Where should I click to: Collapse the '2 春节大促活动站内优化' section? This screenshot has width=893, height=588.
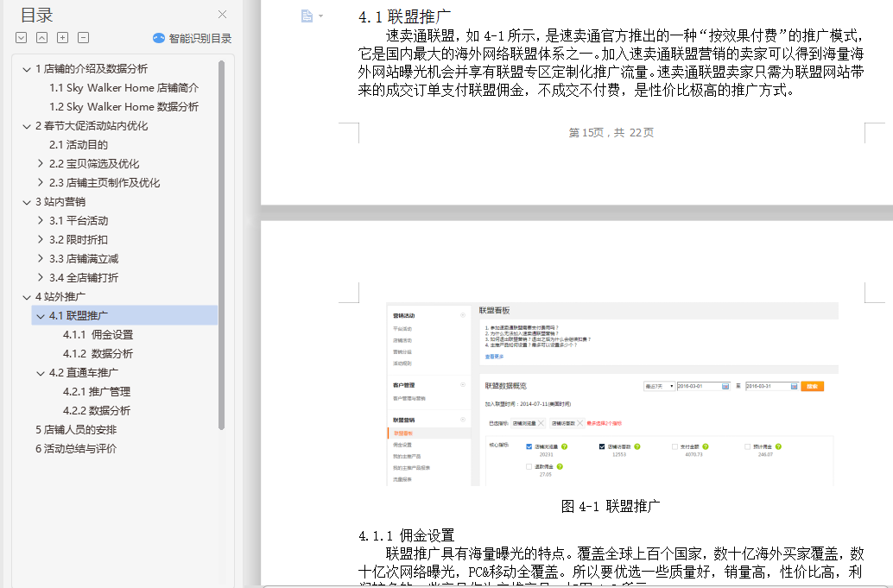point(26,126)
